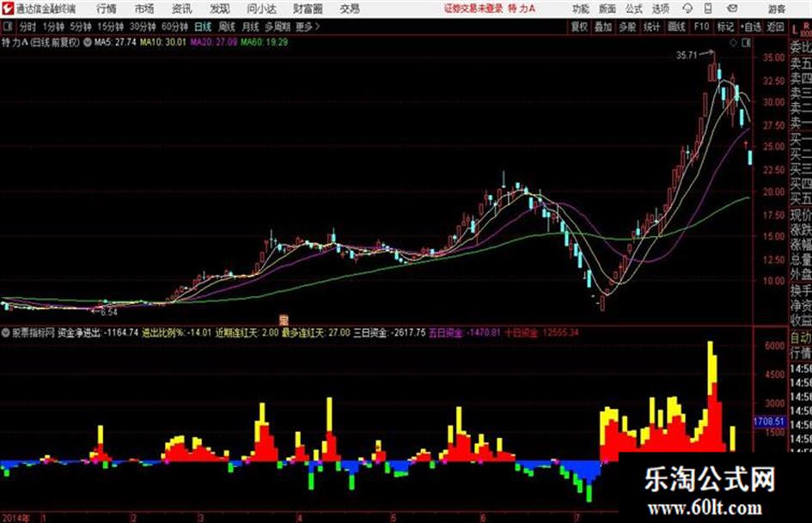Switch to the 60分钟 period tab
Screen dimensions: 812x523
coord(174,27)
